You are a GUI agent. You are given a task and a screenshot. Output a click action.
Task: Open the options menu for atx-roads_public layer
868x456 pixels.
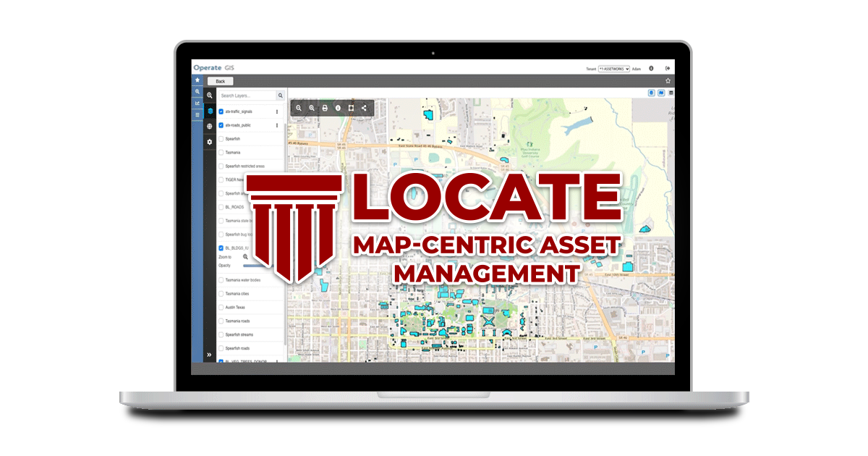[277, 124]
